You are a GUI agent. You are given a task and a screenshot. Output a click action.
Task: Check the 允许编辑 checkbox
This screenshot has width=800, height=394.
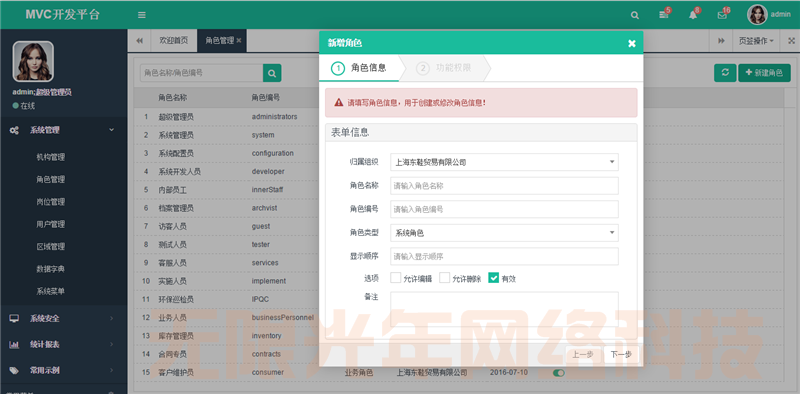395,278
